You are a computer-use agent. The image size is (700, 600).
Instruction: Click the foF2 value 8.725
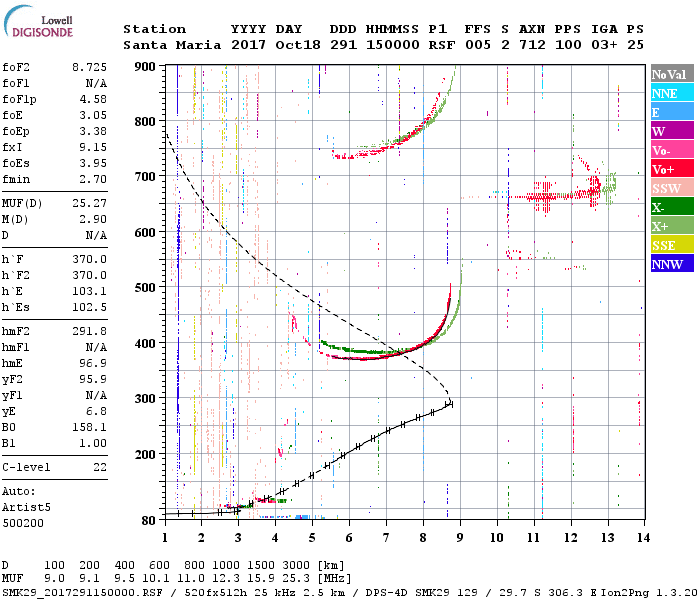[89, 67]
